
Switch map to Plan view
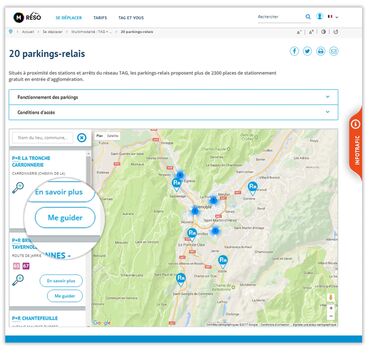[x=100, y=136]
